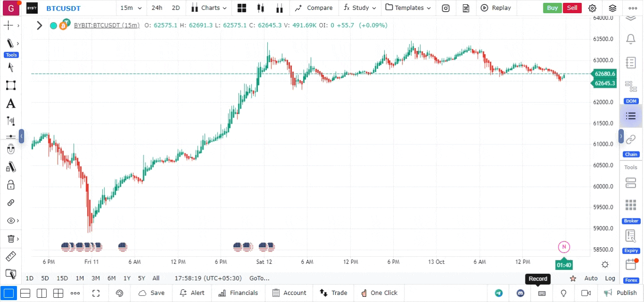Click the Telegram icon
This screenshot has width=644, height=302.
[x=499, y=293]
